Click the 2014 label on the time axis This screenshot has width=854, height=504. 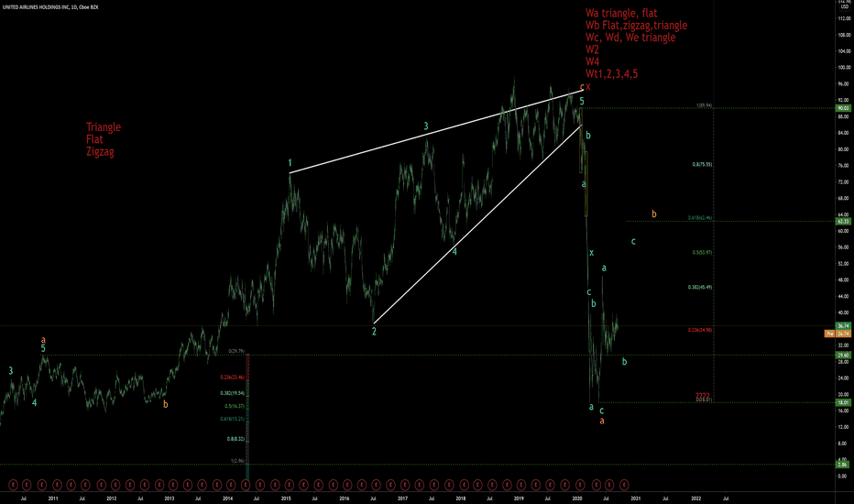click(x=227, y=498)
